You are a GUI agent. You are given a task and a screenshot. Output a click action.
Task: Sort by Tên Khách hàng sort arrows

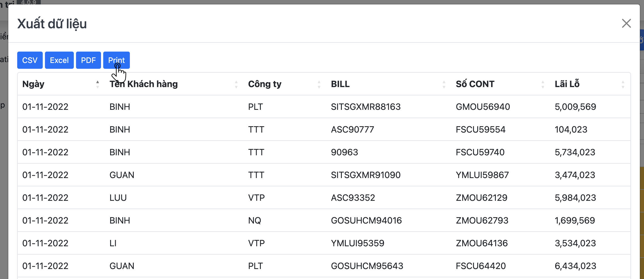pos(236,84)
